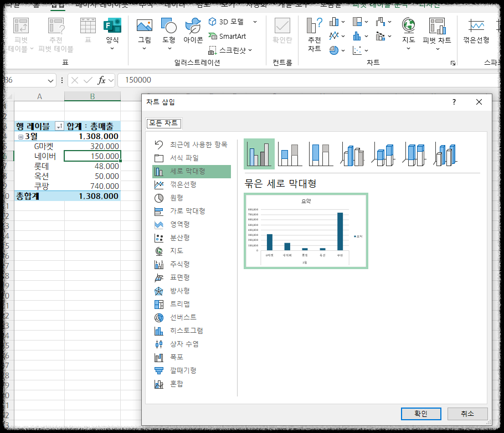Select the 3D 100% stacked column subtype icon

[414, 154]
